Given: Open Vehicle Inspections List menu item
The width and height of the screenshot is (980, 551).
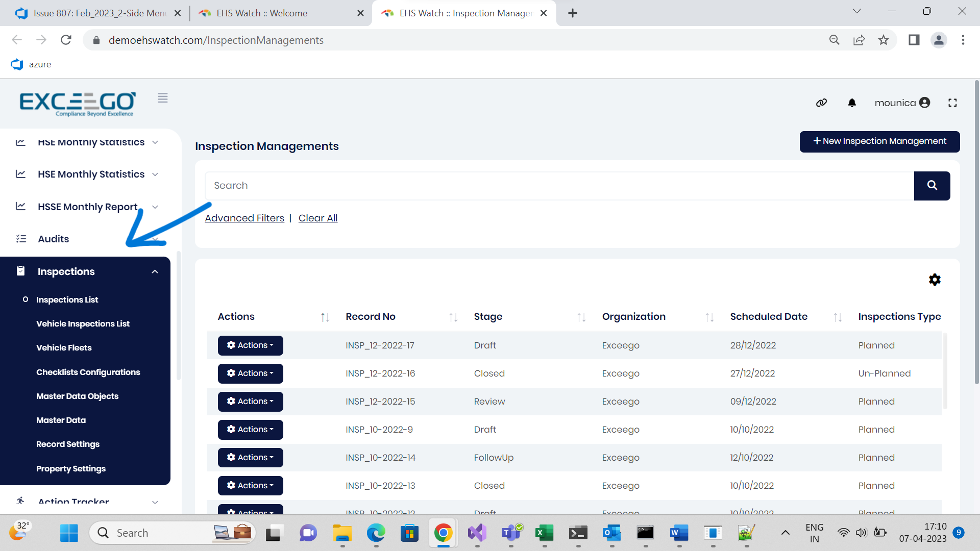Looking at the screenshot, I should (x=83, y=324).
